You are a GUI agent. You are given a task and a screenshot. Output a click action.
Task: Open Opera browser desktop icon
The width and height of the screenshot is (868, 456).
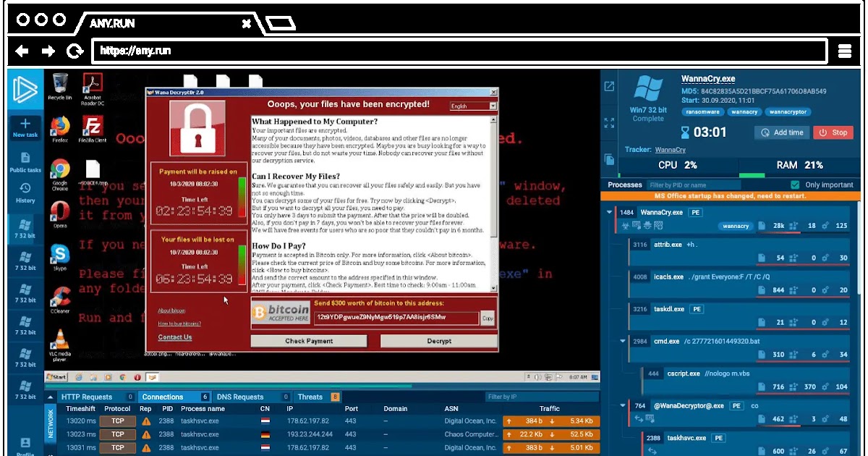60,214
